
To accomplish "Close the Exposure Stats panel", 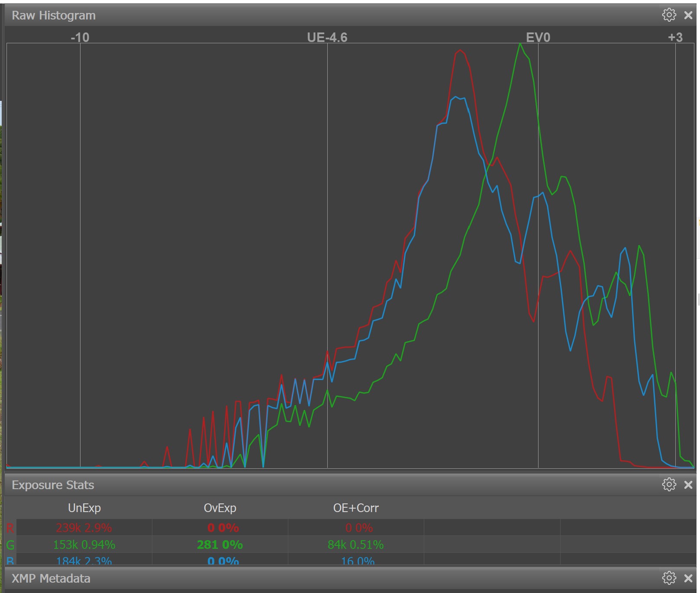I will point(688,485).
